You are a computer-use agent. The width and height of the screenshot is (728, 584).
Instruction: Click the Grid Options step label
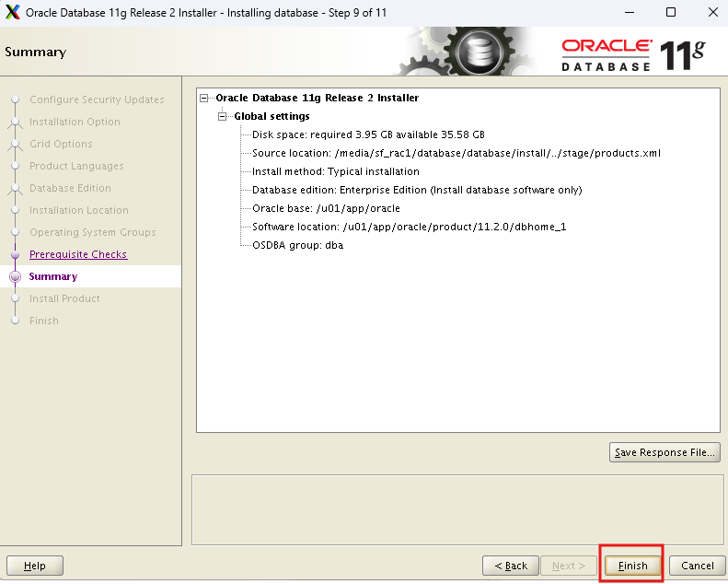[x=61, y=144]
